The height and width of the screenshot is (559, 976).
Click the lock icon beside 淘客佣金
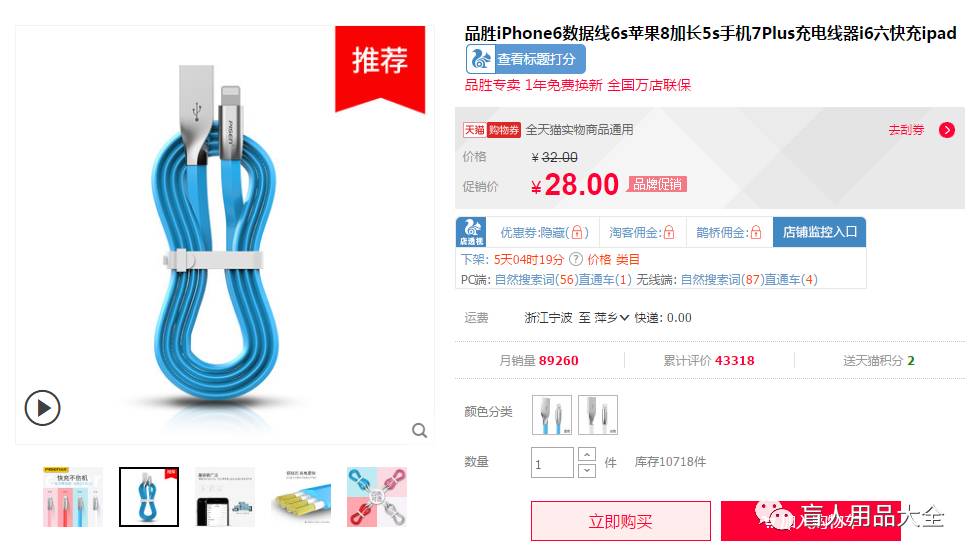pyautogui.click(x=669, y=233)
